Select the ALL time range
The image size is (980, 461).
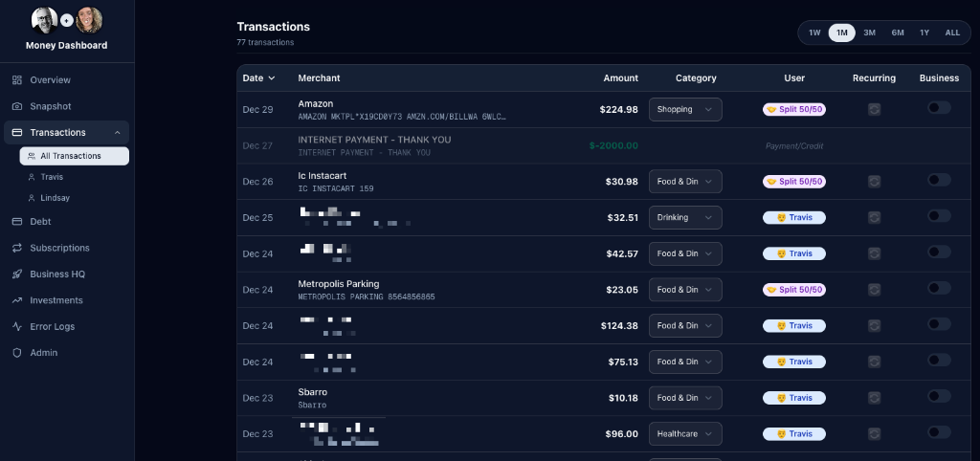click(x=952, y=33)
